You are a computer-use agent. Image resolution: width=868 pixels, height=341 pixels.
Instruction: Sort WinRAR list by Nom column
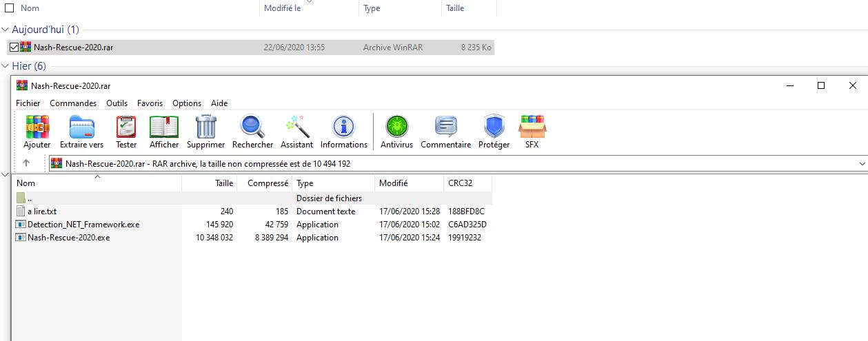[x=97, y=183]
